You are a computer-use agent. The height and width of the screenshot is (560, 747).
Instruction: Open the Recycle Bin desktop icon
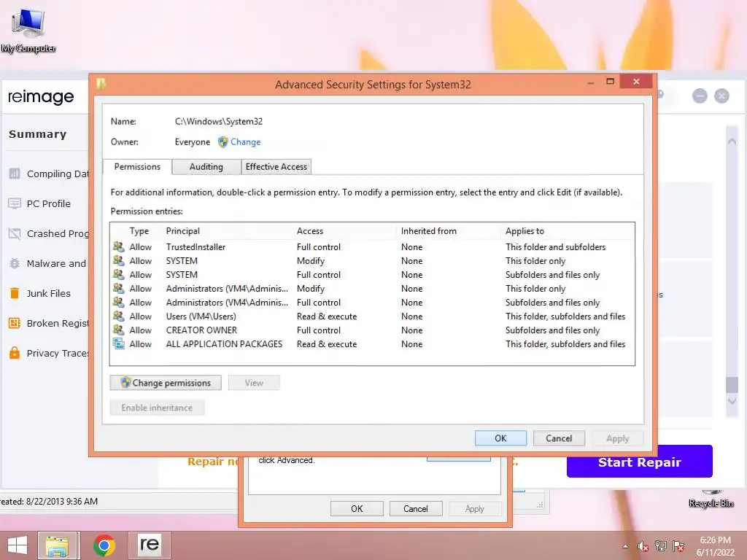[711, 498]
